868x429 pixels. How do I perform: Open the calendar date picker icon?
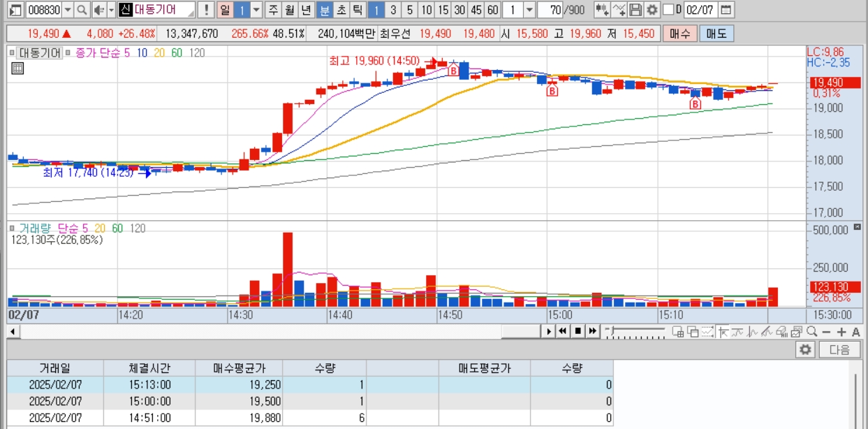click(726, 10)
